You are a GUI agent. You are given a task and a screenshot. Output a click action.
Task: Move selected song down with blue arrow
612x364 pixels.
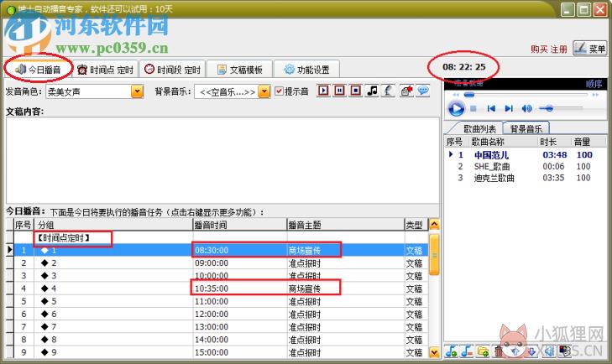click(531, 351)
